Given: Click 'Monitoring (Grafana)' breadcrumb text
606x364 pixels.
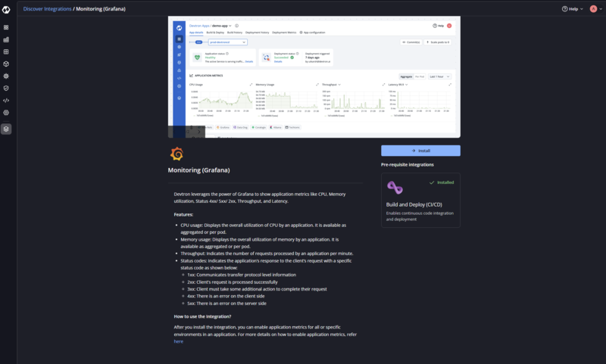Looking at the screenshot, I should click(x=101, y=9).
